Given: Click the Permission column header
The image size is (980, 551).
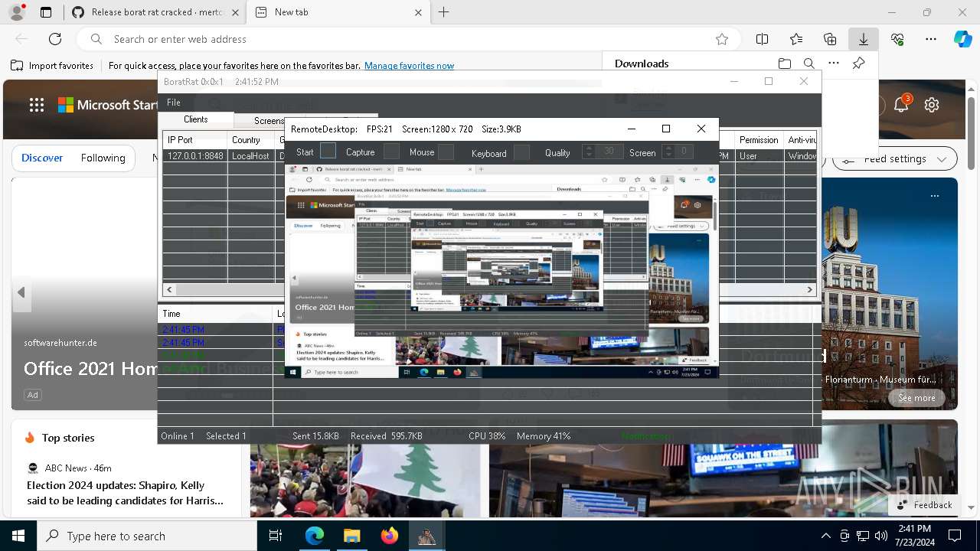Looking at the screenshot, I should pos(759,140).
